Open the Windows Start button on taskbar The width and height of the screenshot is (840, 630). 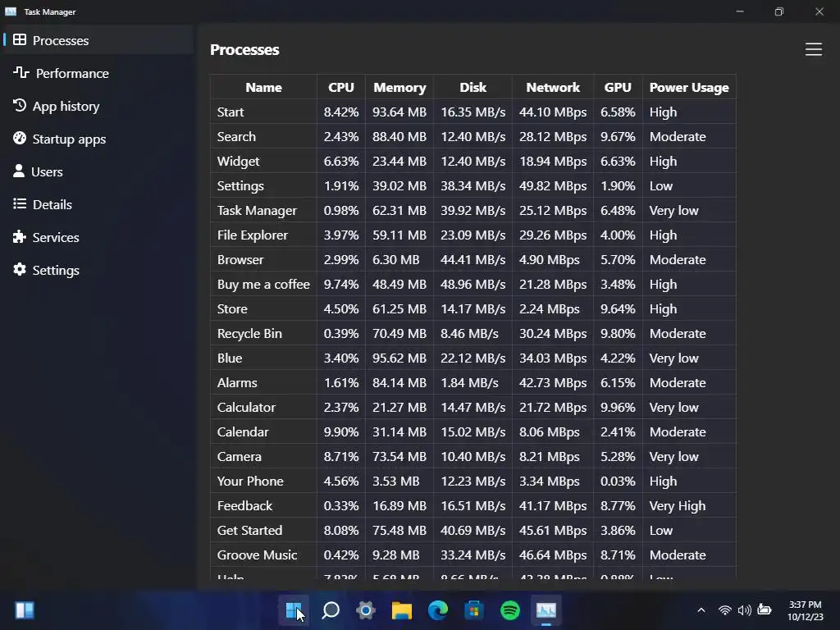pos(294,610)
